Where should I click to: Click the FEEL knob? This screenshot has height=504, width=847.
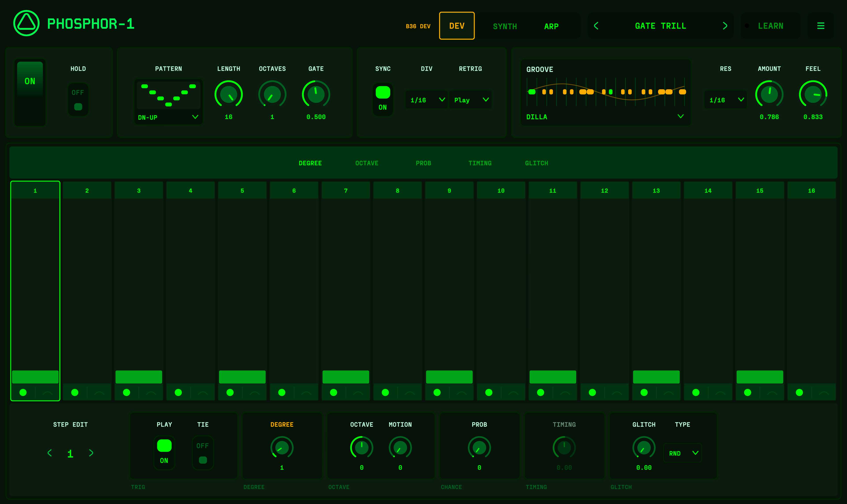click(x=813, y=94)
